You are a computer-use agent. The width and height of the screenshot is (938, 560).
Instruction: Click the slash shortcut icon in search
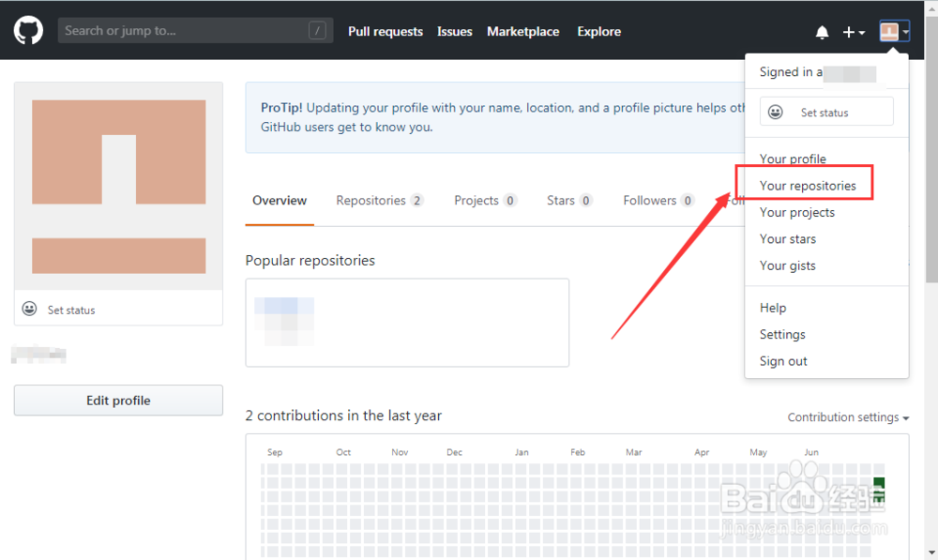[317, 31]
